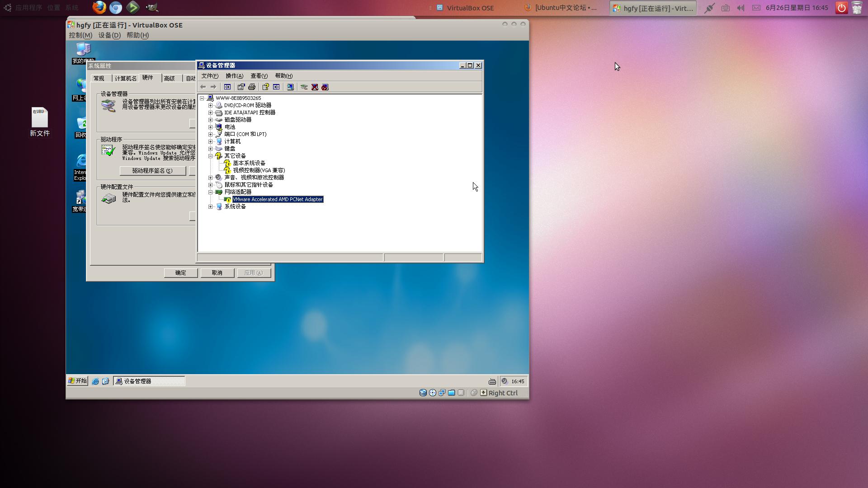Click VirtualBox shared folders status icon
This screenshot has width=868, height=488.
(451, 393)
